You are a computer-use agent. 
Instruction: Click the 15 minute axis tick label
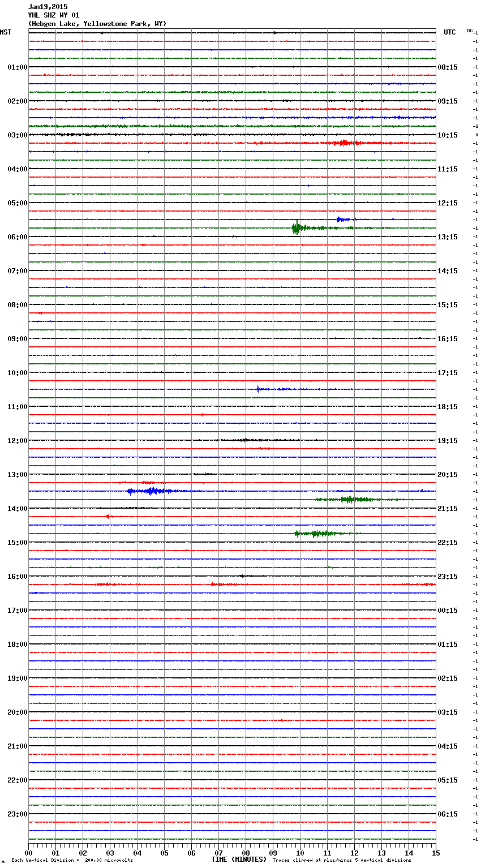point(436,853)
